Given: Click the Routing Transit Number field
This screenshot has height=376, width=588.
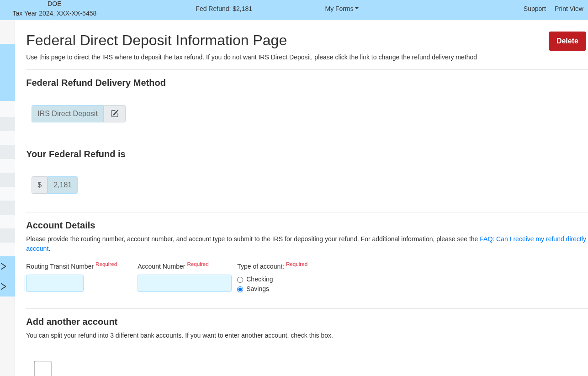Looking at the screenshot, I should 55,283.
